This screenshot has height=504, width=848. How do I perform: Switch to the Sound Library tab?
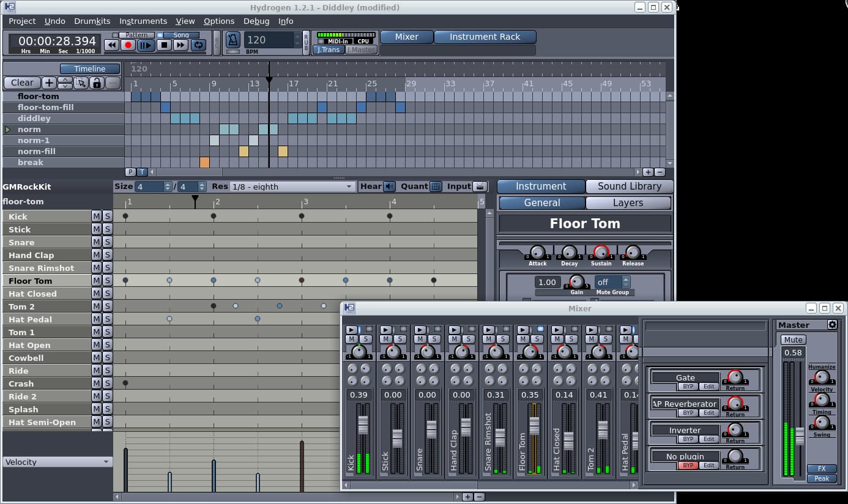(x=629, y=186)
